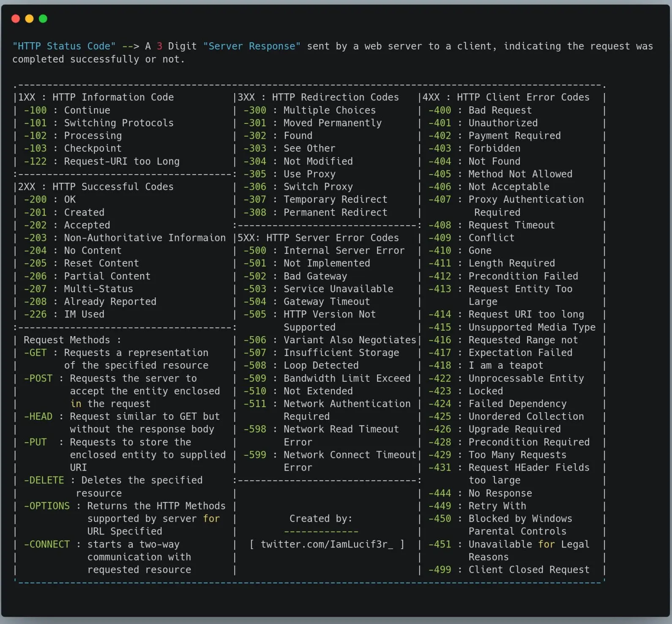
Task: Click the "Server Response" quoted phrase
Action: [x=251, y=46]
